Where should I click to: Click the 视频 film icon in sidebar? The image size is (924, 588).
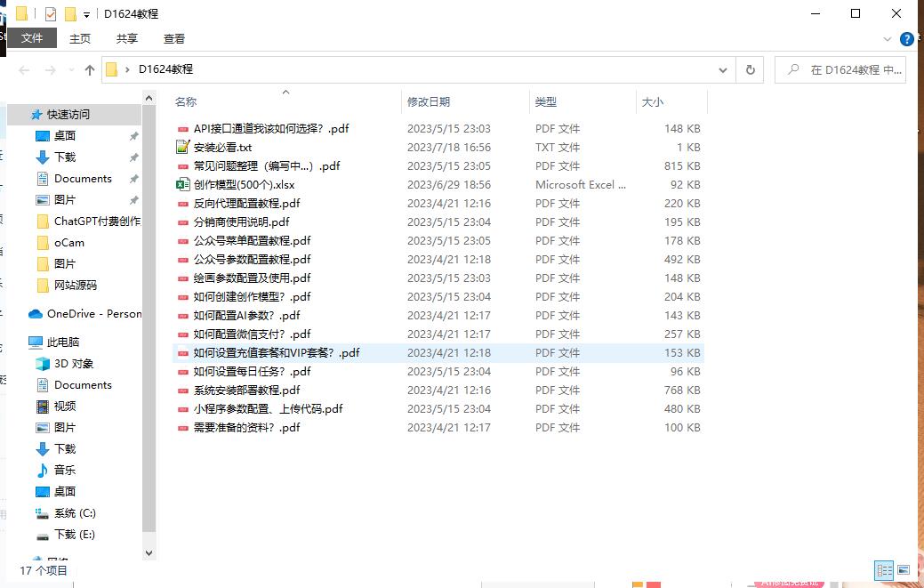tap(43, 406)
